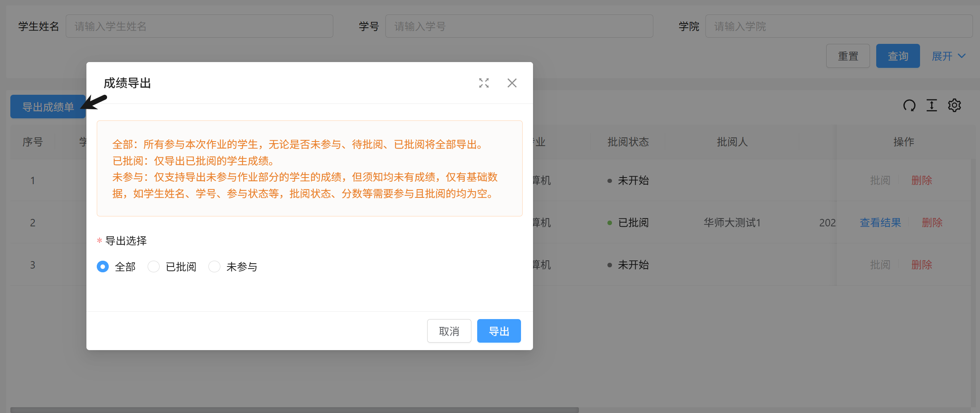
Task: Click the fullscreen icon in dialog header
Action: [x=484, y=83]
